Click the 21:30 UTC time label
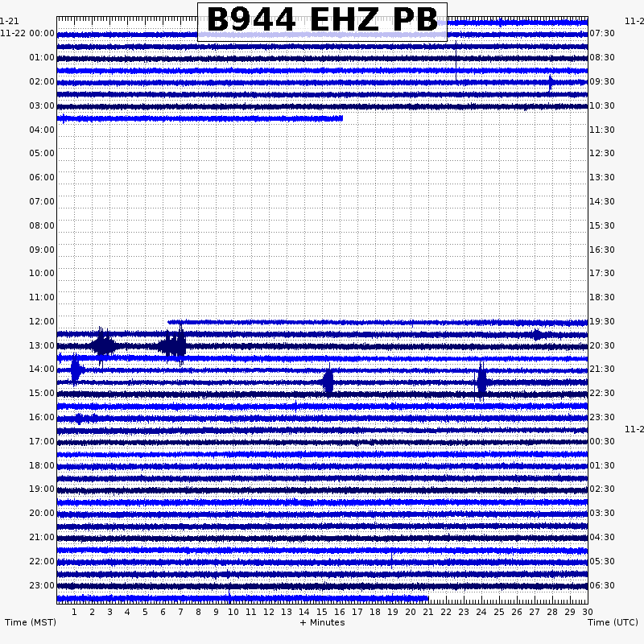Image resolution: width=644 pixels, height=644 pixels. point(602,369)
